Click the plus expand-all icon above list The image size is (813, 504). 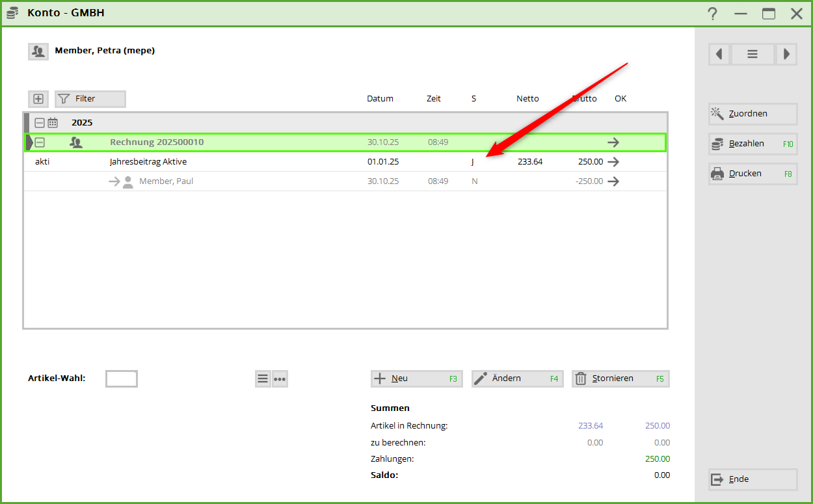[38, 99]
